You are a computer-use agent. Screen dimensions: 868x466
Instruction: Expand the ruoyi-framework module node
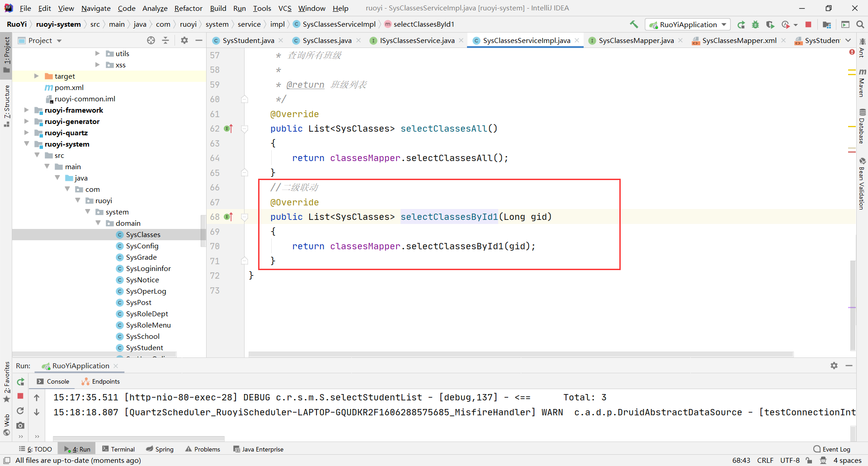(27, 110)
